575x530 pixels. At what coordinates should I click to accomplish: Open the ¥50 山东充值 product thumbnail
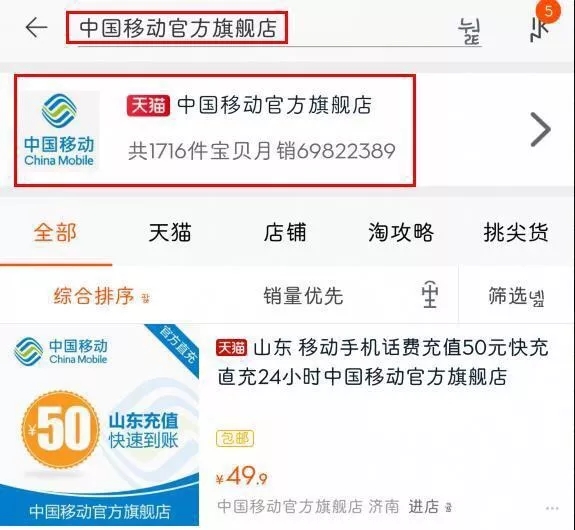pyautogui.click(x=99, y=425)
